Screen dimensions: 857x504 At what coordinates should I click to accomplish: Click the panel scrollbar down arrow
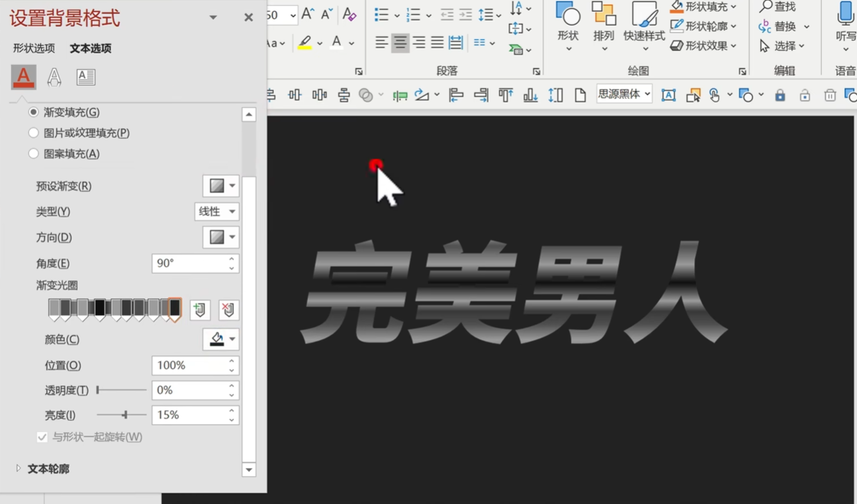click(249, 470)
